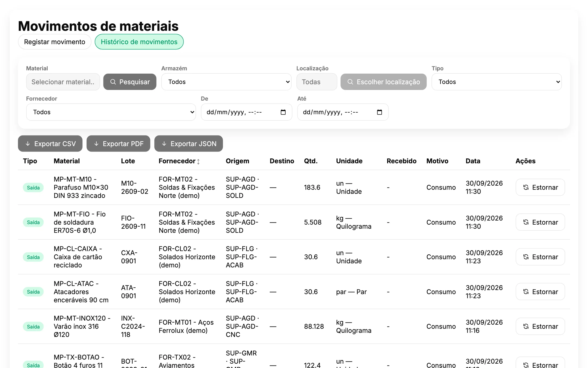Click lot ATA-0901 cell
588x368 pixels.
pyautogui.click(x=128, y=292)
